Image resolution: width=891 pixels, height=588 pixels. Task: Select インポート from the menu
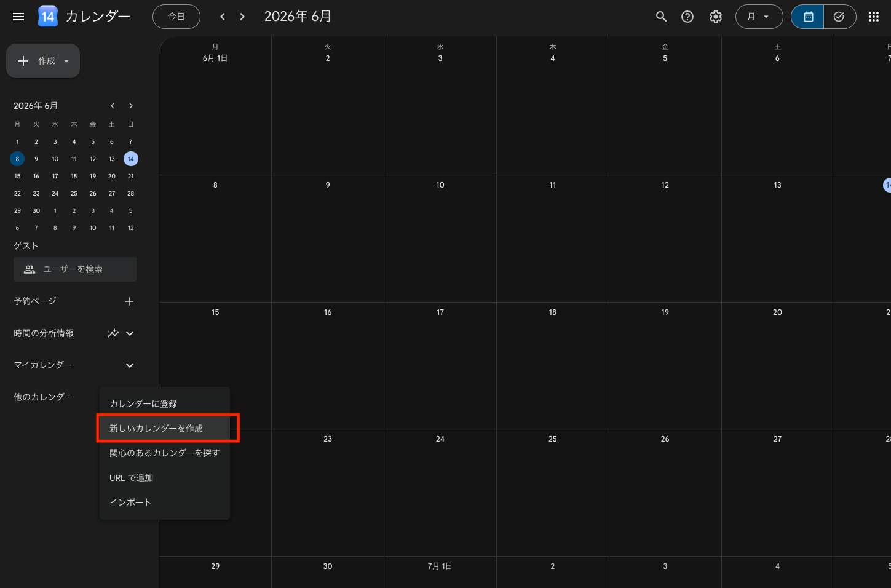coord(165,502)
